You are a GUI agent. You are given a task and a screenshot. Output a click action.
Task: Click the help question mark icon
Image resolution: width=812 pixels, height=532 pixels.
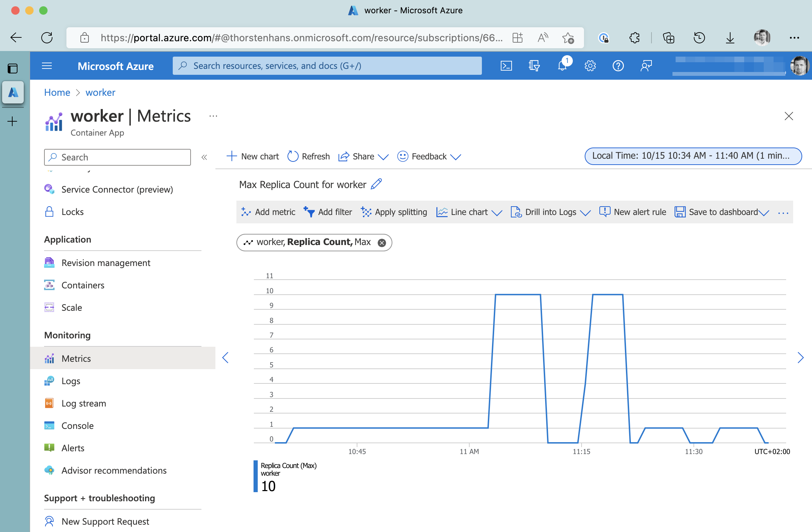[x=618, y=66]
